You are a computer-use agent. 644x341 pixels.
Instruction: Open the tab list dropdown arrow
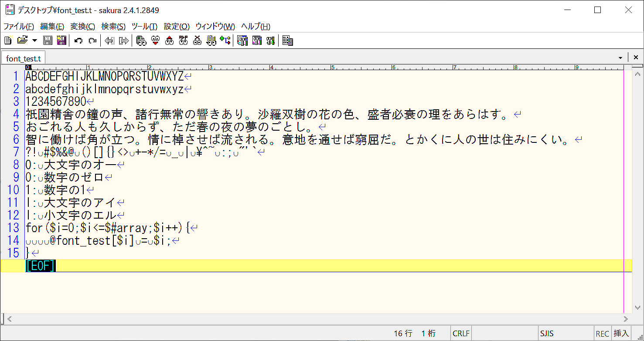tap(620, 58)
